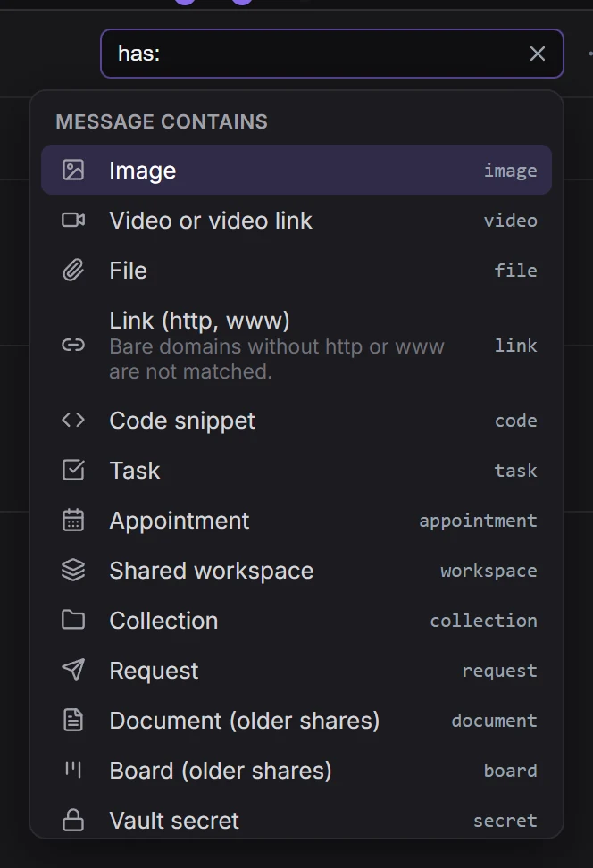Click the 'file' keyword hint

point(515,271)
